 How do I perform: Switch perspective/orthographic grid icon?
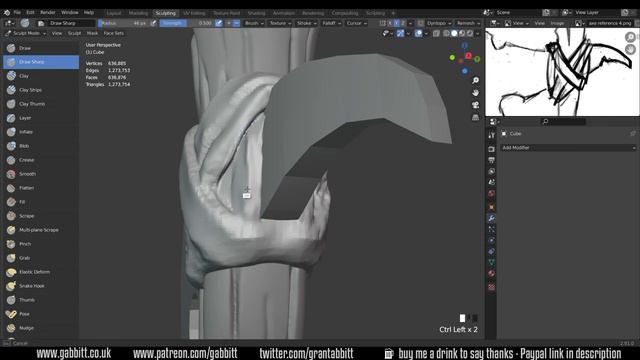(x=476, y=118)
